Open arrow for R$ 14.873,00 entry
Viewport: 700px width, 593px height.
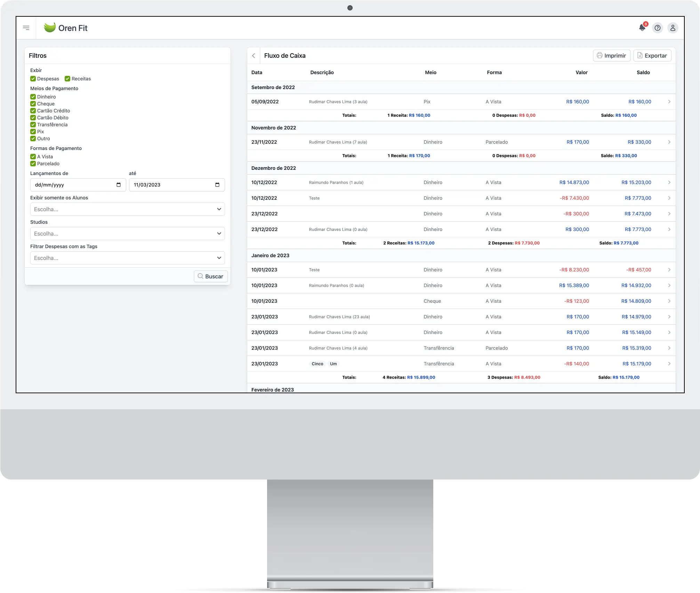[x=669, y=182]
